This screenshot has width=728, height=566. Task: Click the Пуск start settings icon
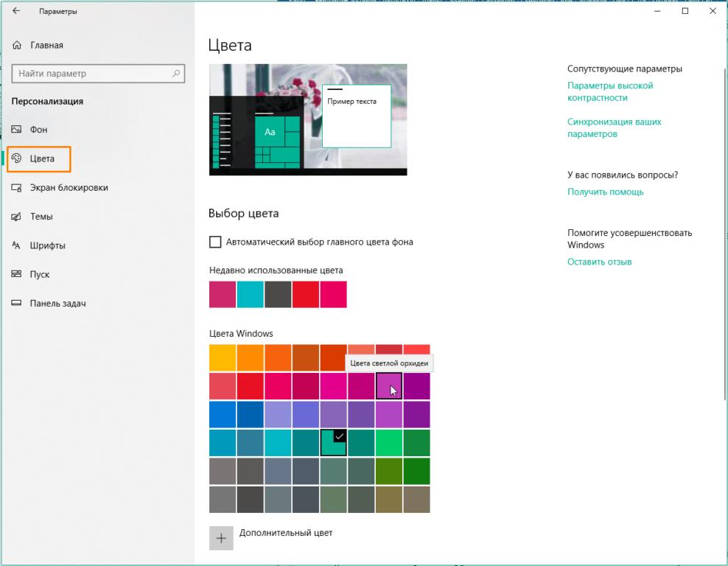pyautogui.click(x=17, y=274)
